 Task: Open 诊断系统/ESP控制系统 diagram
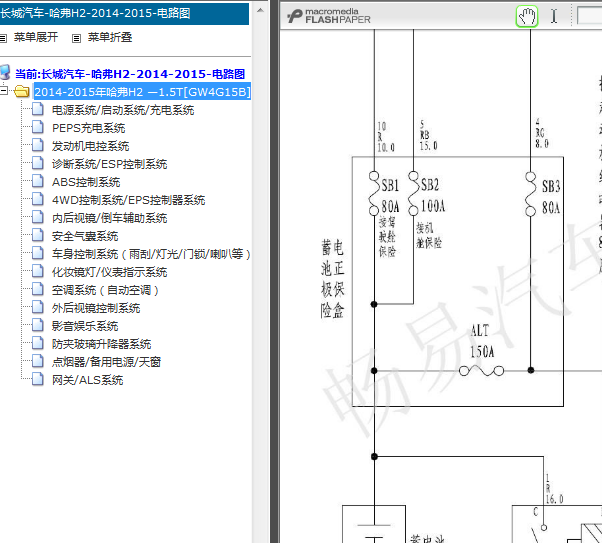[x=109, y=164]
